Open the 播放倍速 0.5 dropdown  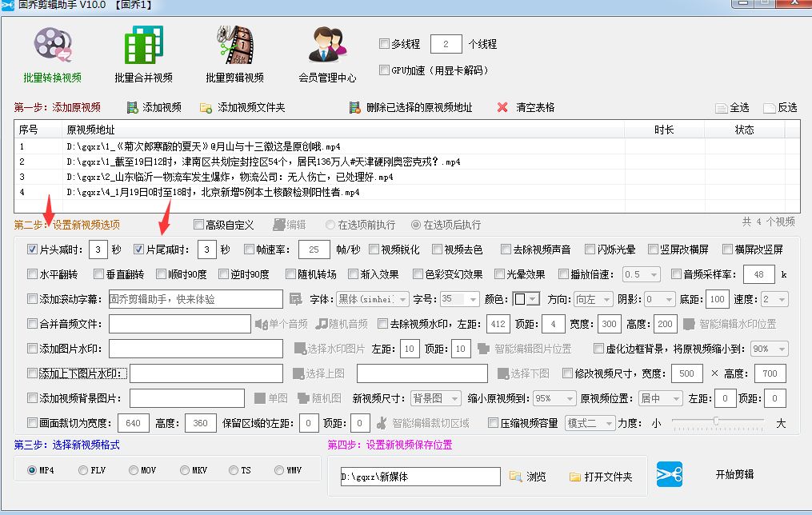pos(641,274)
